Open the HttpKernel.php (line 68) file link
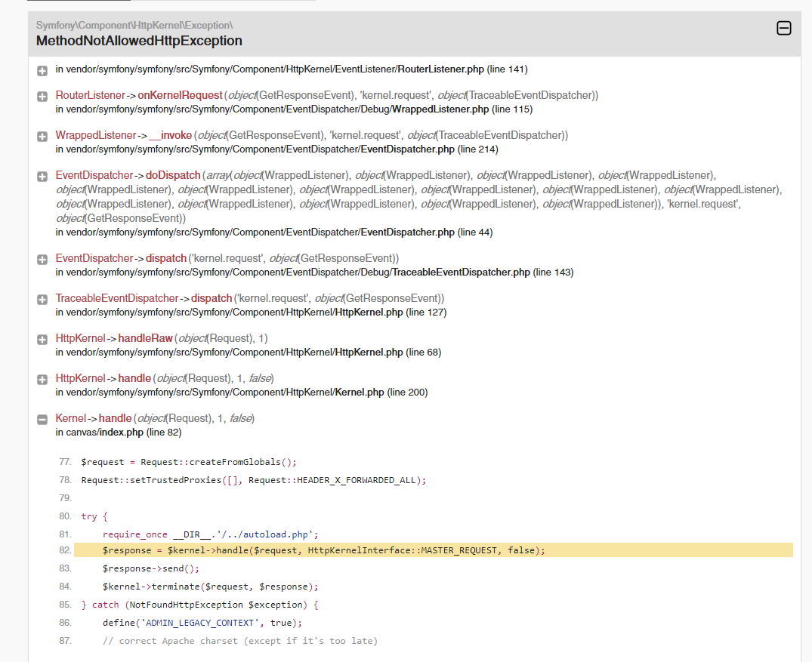Image resolution: width=812 pixels, height=662 pixels. [249, 353]
